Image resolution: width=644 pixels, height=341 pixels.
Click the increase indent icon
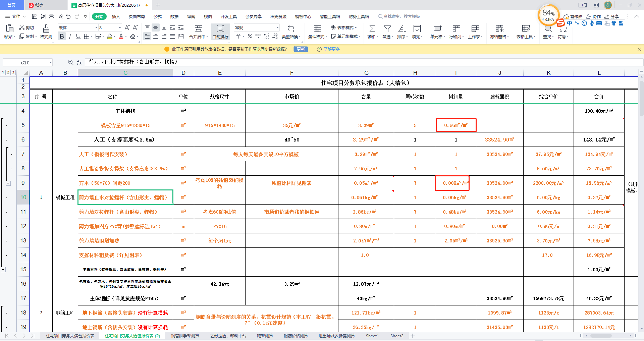(181, 27)
